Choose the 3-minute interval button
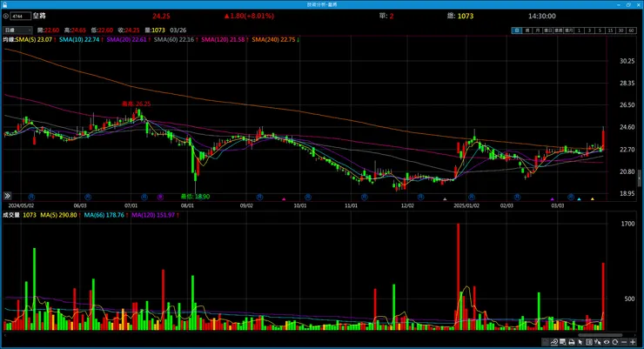The width and height of the screenshot is (644, 349). 589,30
